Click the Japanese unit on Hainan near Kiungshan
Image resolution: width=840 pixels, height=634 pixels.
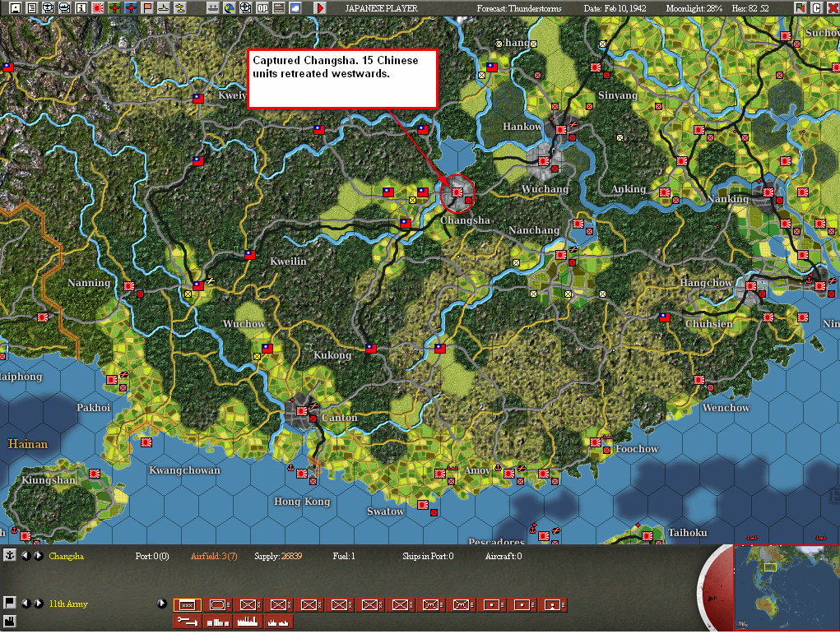pyautogui.click(x=95, y=474)
